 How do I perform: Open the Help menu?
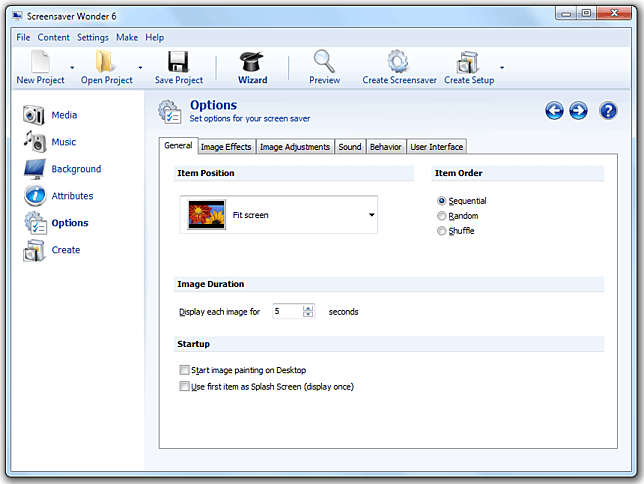pyautogui.click(x=154, y=37)
